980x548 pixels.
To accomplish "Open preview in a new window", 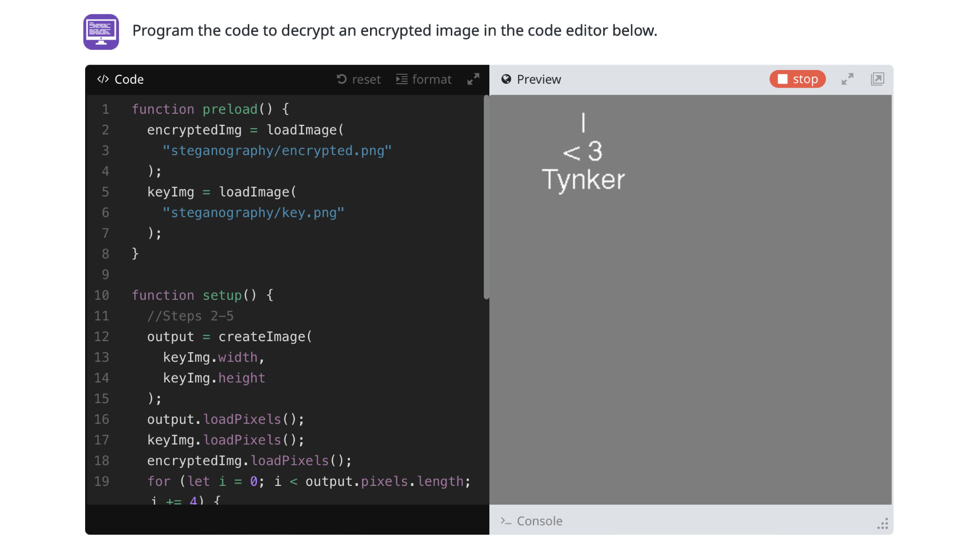I will click(877, 79).
